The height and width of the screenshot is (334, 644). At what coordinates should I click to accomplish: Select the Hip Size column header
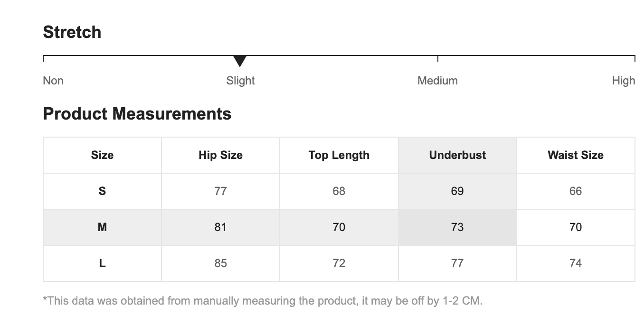[x=220, y=155]
